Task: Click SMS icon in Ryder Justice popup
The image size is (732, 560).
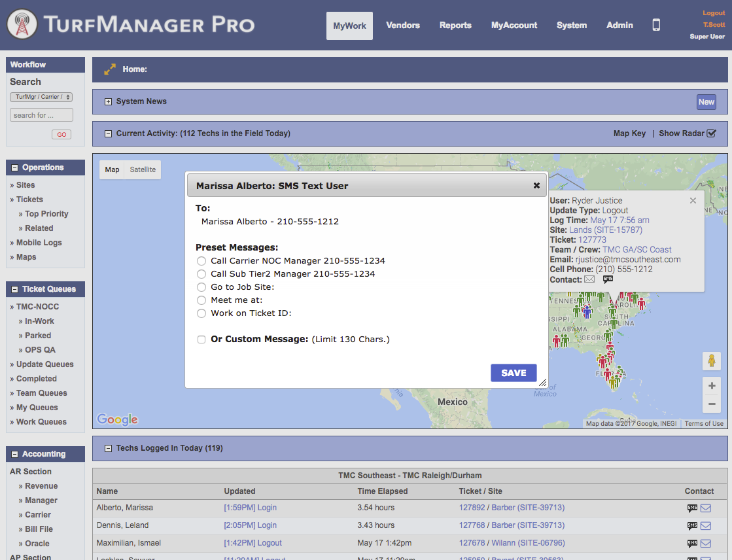Action: pyautogui.click(x=608, y=279)
